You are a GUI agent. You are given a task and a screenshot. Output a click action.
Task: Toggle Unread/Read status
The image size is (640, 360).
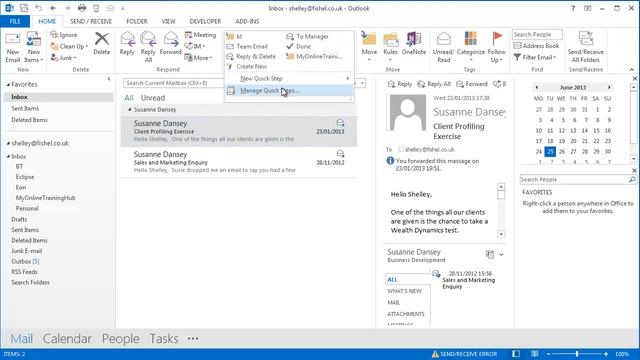click(x=443, y=47)
